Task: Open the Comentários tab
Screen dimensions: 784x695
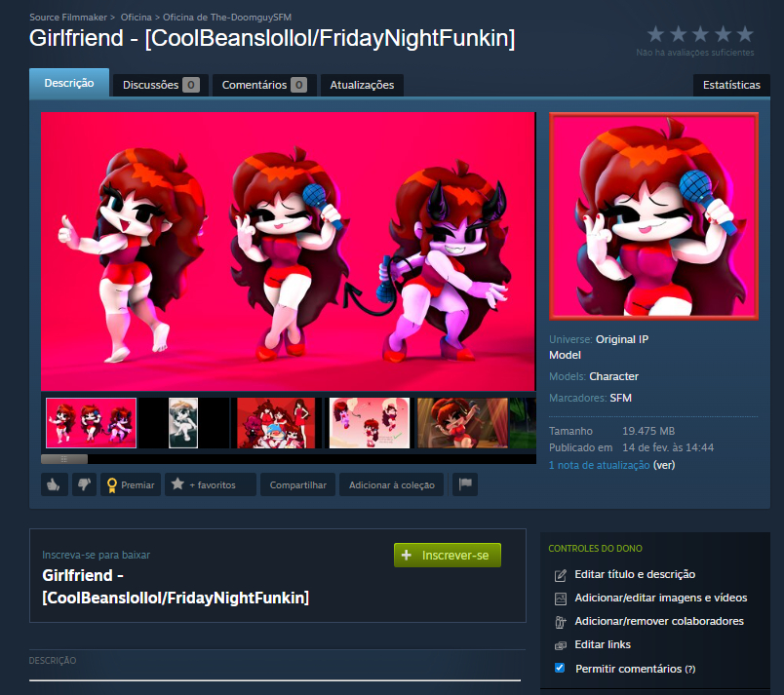Action: [x=264, y=85]
